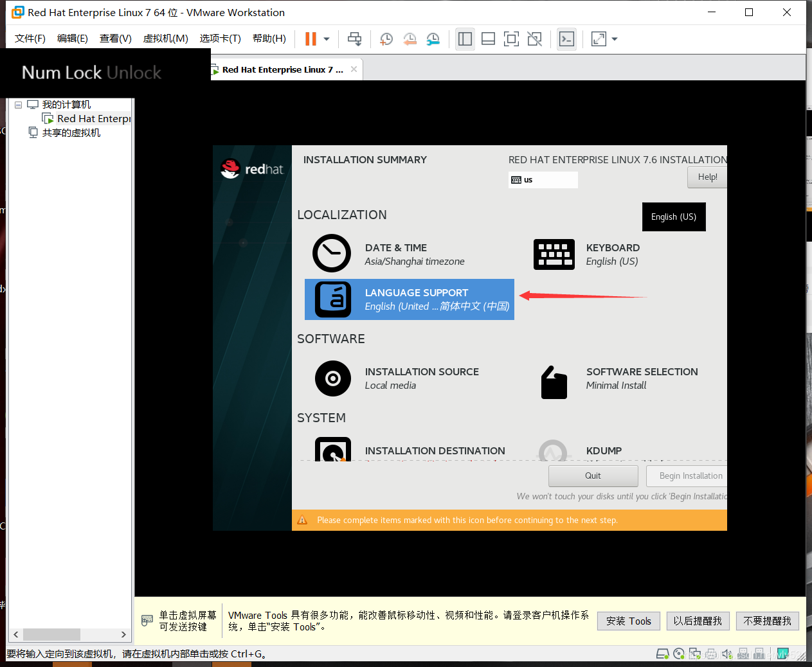The height and width of the screenshot is (667, 812).
Task: Click the Begin Installation button
Action: [x=687, y=476]
